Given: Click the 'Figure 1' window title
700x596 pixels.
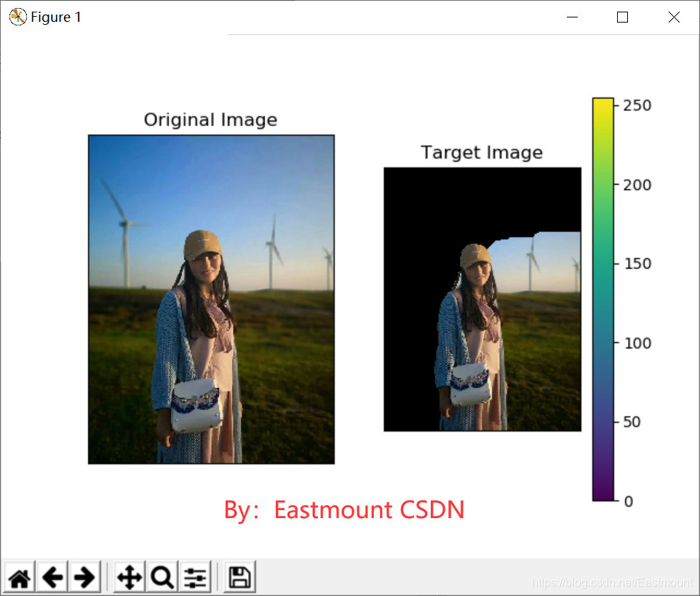Looking at the screenshot, I should click(x=56, y=17).
